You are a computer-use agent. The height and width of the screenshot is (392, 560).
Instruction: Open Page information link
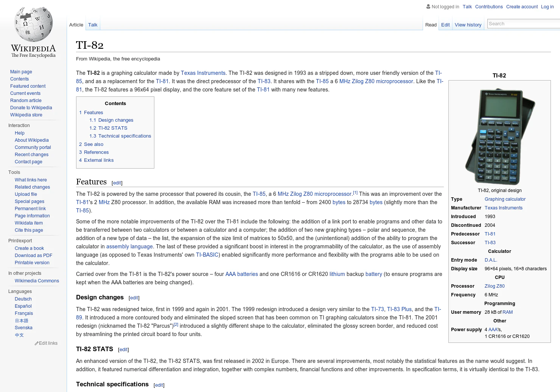click(32, 216)
